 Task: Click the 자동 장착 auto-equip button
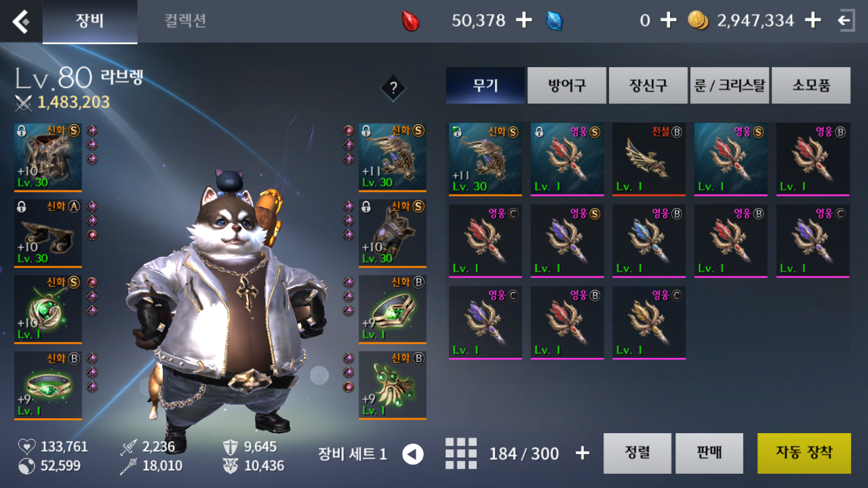(804, 453)
